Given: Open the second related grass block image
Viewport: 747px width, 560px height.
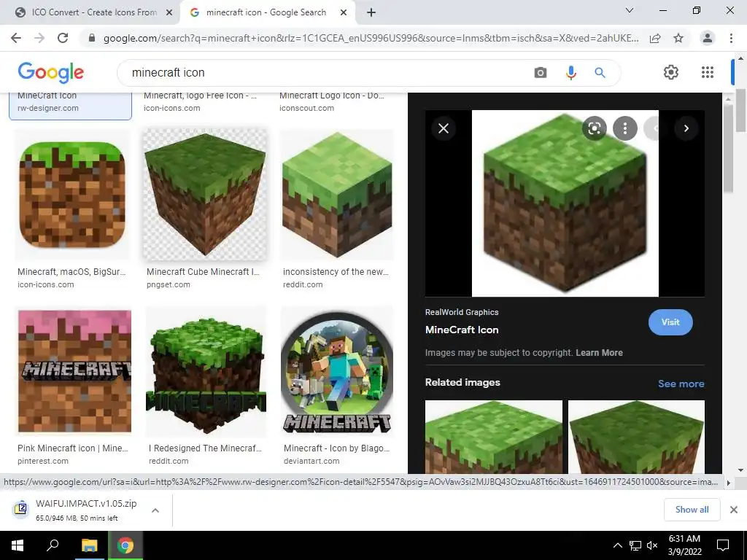Looking at the screenshot, I should (636, 437).
